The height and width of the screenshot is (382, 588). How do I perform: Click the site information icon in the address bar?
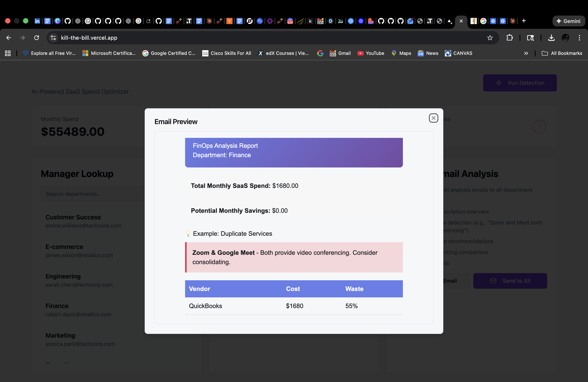(x=53, y=38)
